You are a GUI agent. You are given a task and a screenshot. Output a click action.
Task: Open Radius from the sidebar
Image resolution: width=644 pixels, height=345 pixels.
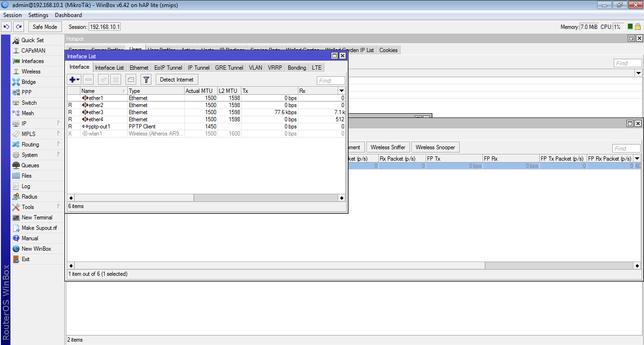click(x=29, y=197)
